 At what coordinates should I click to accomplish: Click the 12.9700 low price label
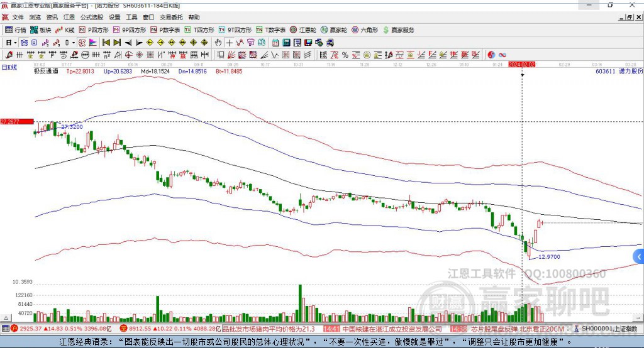coord(549,257)
